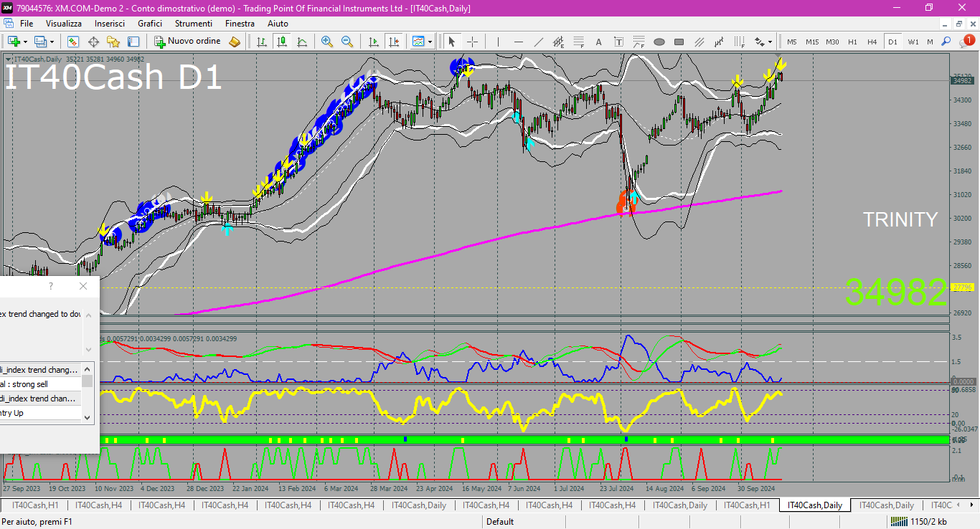The image size is (980, 529).
Task: Draw a rectangle shape
Action: tap(679, 42)
